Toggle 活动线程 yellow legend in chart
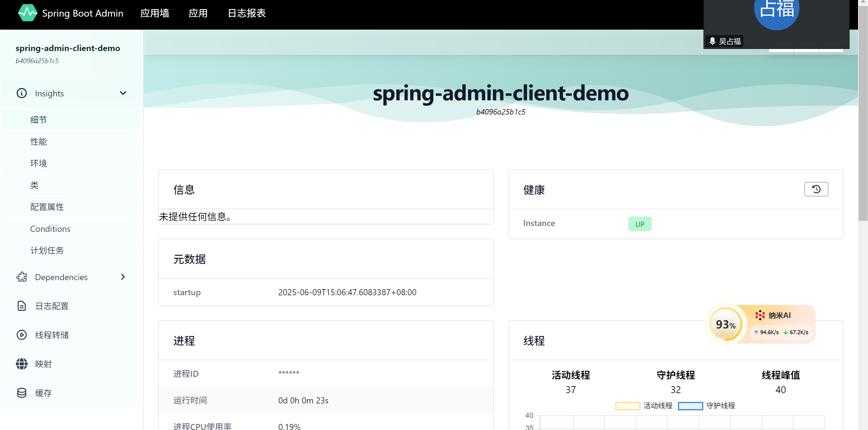The height and width of the screenshot is (430, 868). [x=627, y=406]
